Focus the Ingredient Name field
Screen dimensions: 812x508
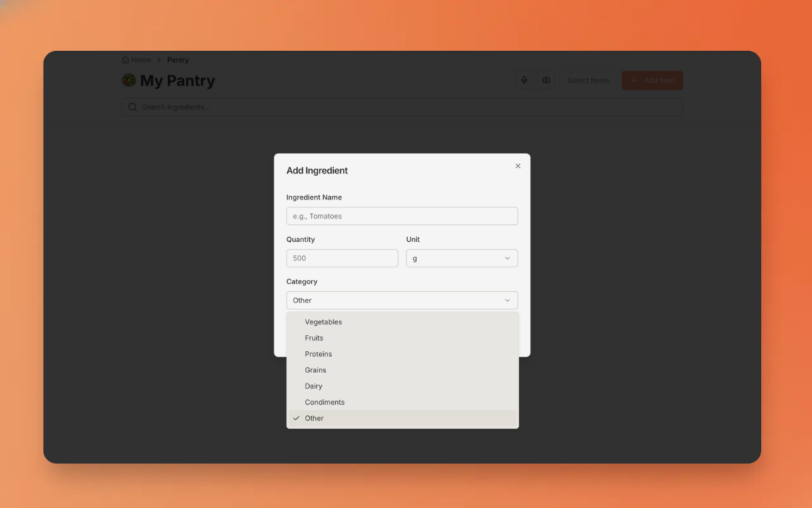coord(402,217)
